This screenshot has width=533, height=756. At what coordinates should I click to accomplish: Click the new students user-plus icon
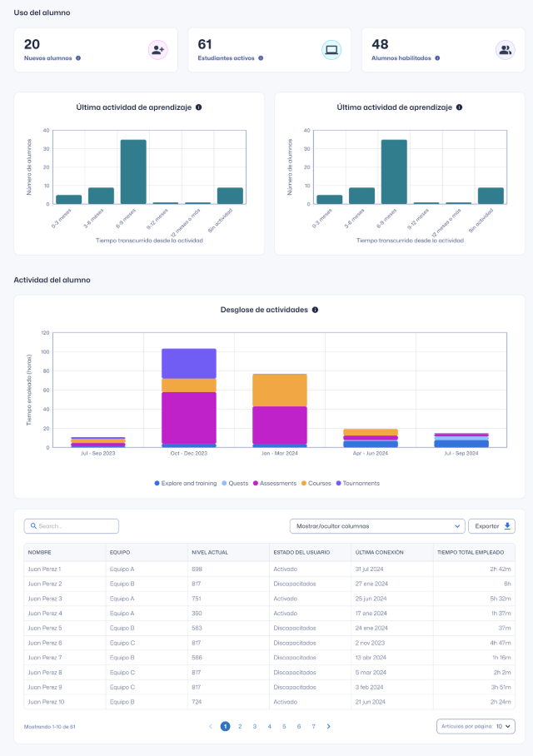coord(158,50)
